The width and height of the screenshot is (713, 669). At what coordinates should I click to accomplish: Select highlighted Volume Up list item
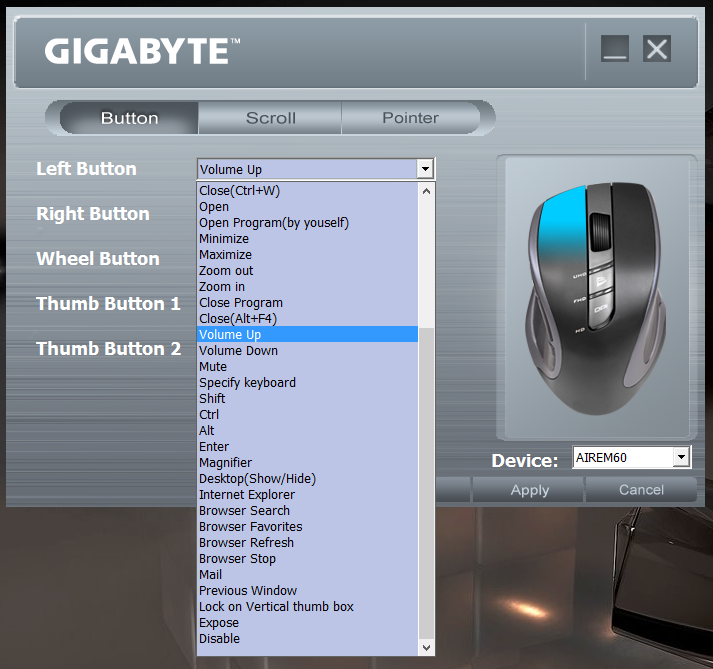tap(307, 334)
